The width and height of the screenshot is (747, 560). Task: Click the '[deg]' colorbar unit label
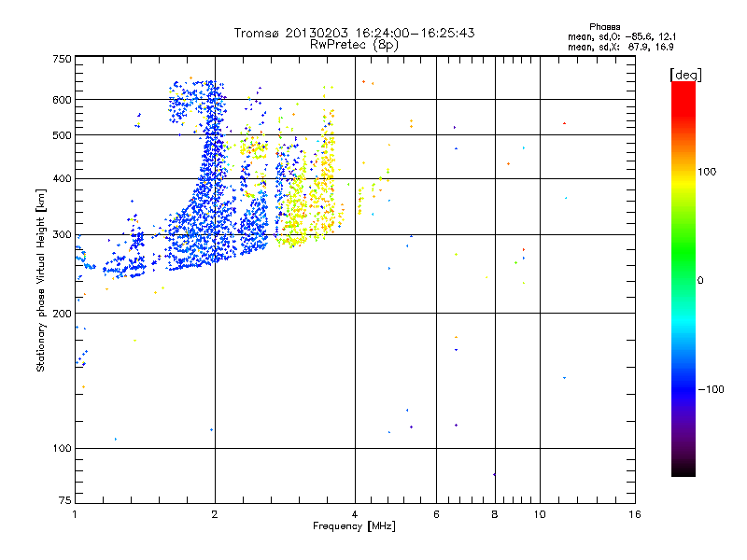(x=685, y=76)
